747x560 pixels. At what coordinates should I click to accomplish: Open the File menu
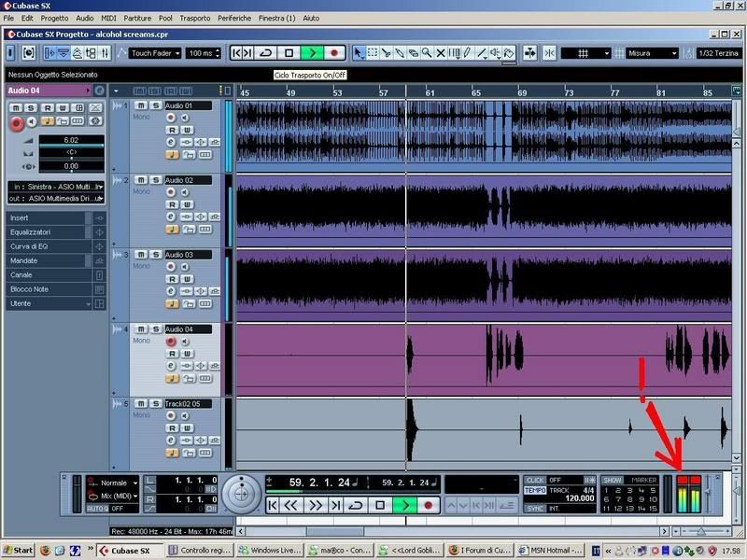pos(8,18)
